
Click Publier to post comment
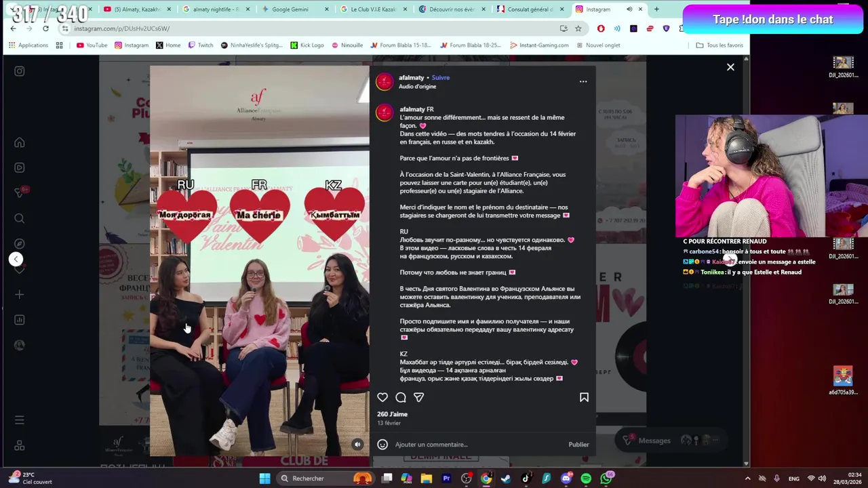click(578, 445)
